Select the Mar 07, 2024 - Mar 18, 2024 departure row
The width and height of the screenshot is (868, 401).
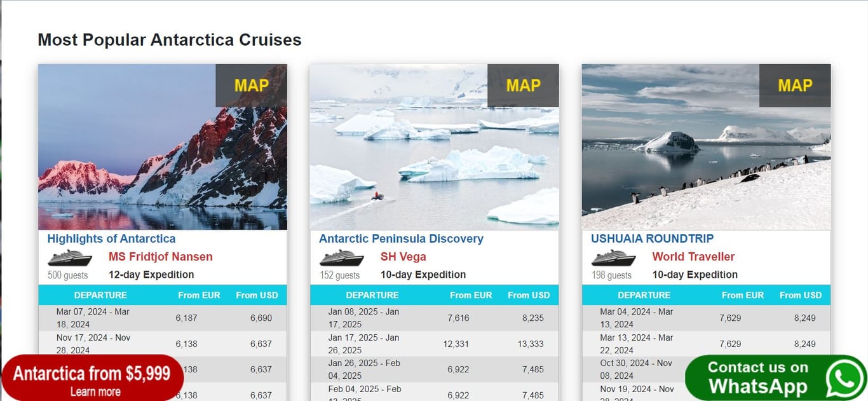[163, 318]
